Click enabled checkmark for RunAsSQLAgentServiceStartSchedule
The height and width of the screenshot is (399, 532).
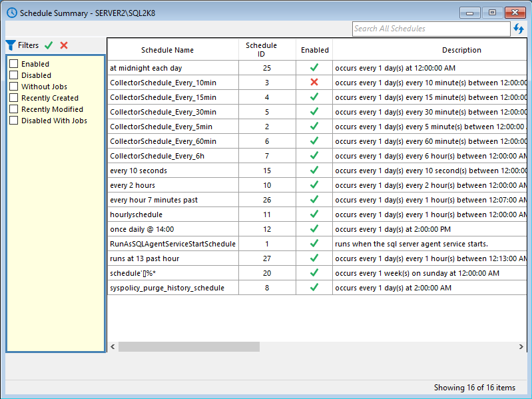click(314, 243)
